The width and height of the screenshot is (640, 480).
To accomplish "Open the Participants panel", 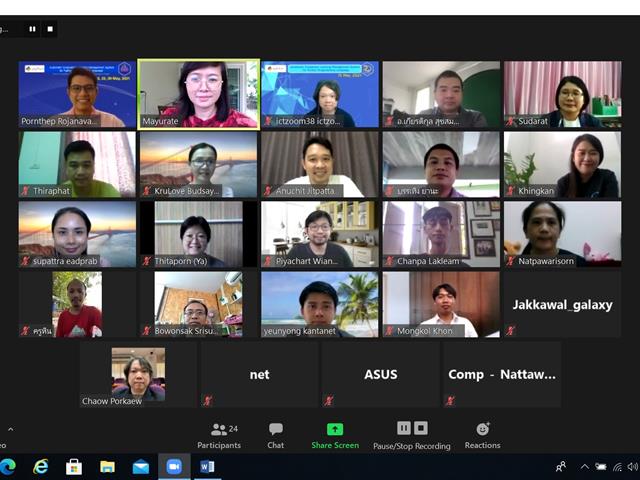I will tap(219, 436).
